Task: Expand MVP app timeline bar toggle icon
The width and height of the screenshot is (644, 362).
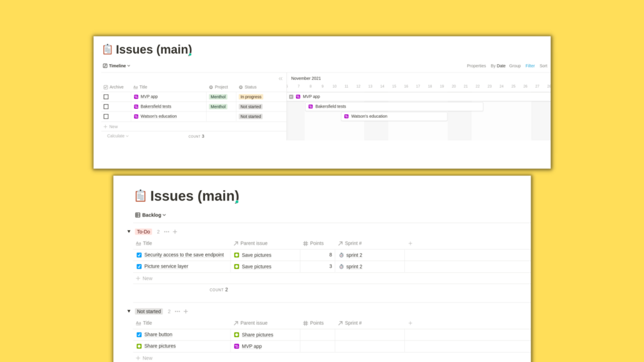Action: [291, 97]
